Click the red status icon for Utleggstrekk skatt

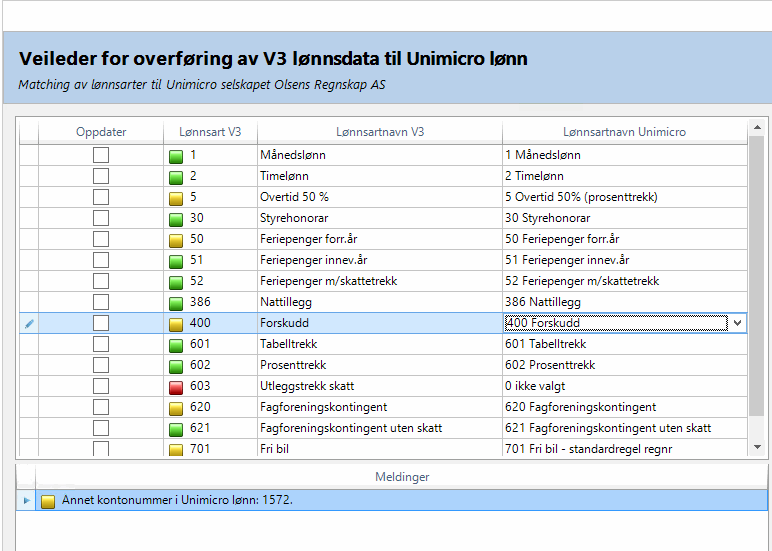(x=176, y=386)
